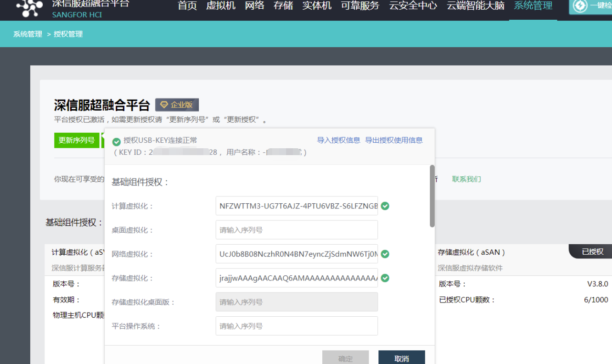Click the 桌面虚拟化 serial number field

[x=297, y=230]
